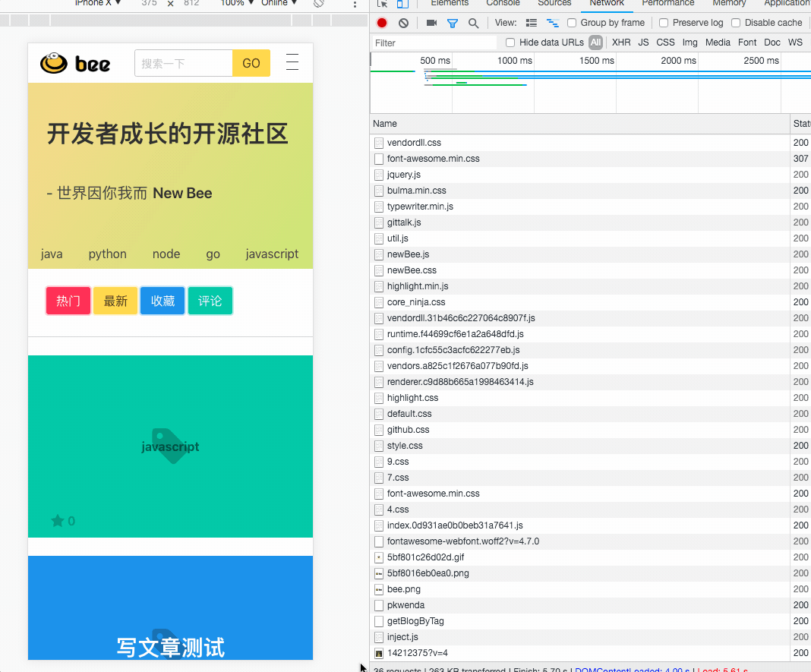Filter requests by JS type
The height and width of the screenshot is (672, 811).
[x=643, y=43]
